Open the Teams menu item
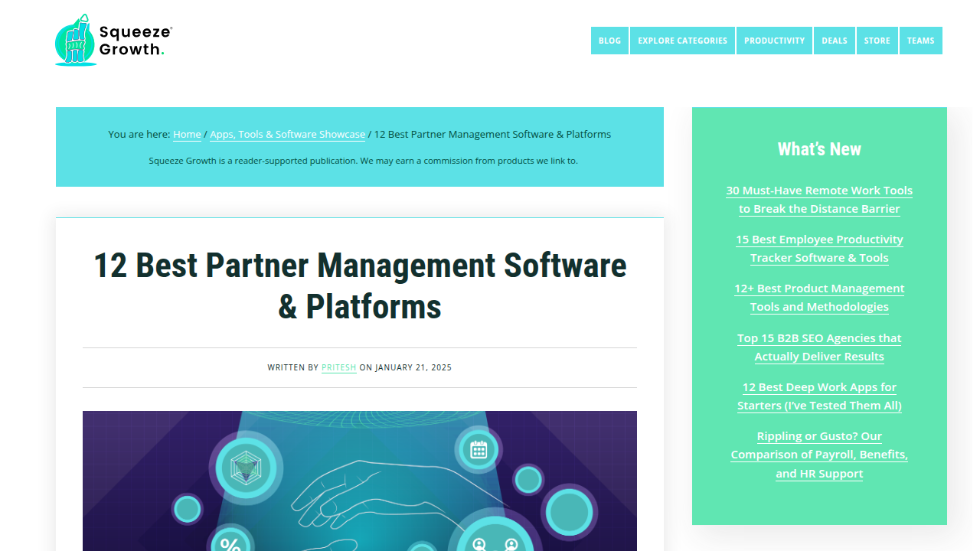The image size is (980, 551). (x=921, y=41)
